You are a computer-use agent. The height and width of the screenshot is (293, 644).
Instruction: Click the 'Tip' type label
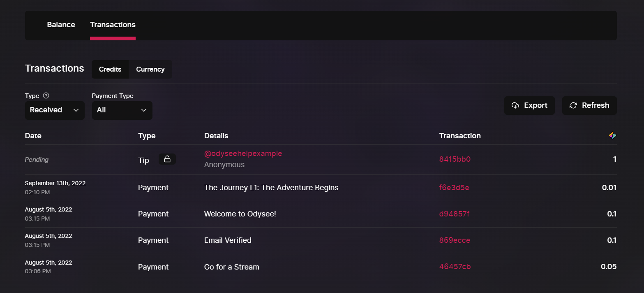click(x=143, y=160)
